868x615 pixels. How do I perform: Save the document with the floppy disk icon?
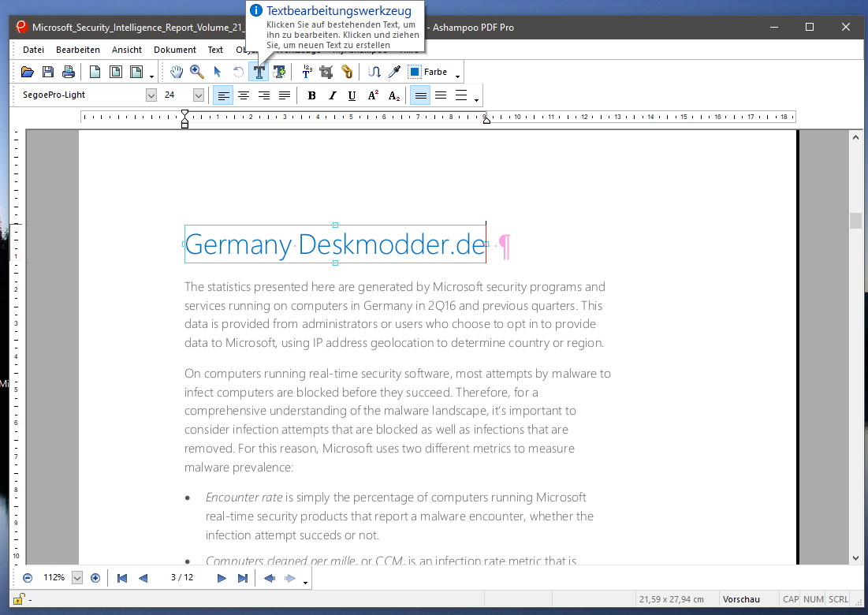click(48, 72)
